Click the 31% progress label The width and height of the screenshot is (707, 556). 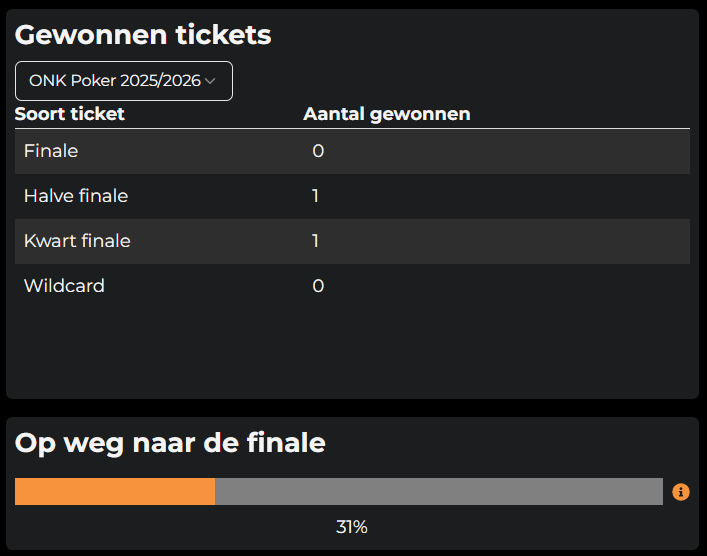tap(352, 527)
